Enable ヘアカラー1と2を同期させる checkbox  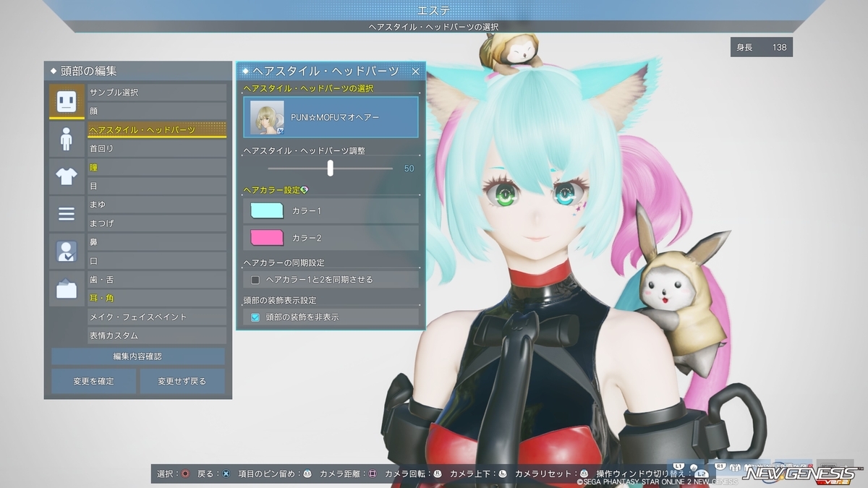tap(255, 280)
